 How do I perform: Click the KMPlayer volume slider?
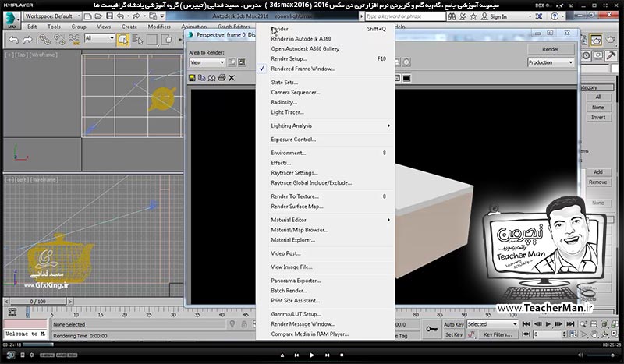tap(601, 355)
